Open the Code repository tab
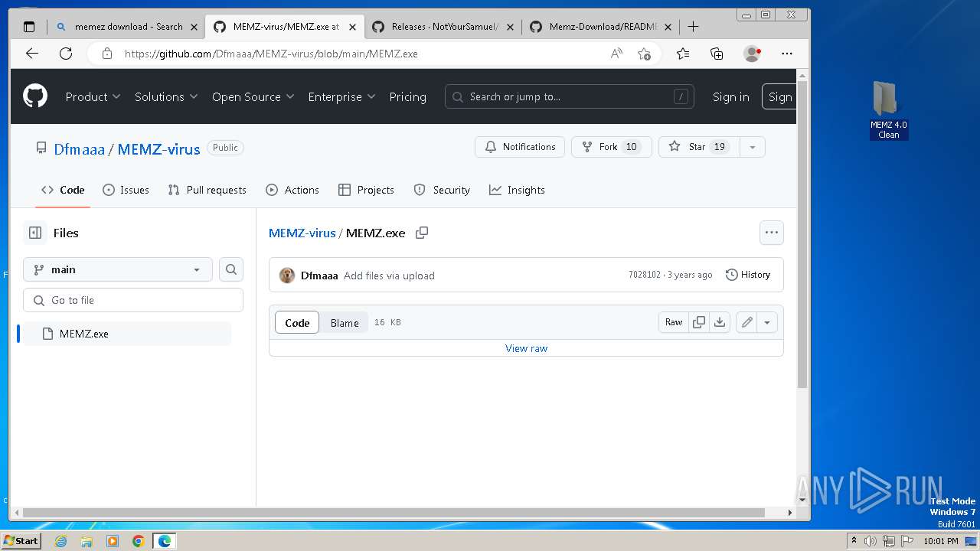Image resolution: width=980 pixels, height=551 pixels. (63, 190)
